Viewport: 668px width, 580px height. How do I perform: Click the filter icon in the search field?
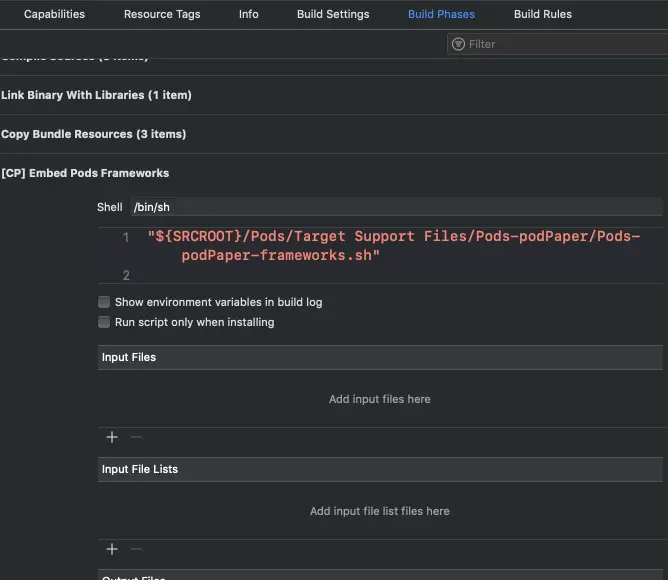point(458,44)
